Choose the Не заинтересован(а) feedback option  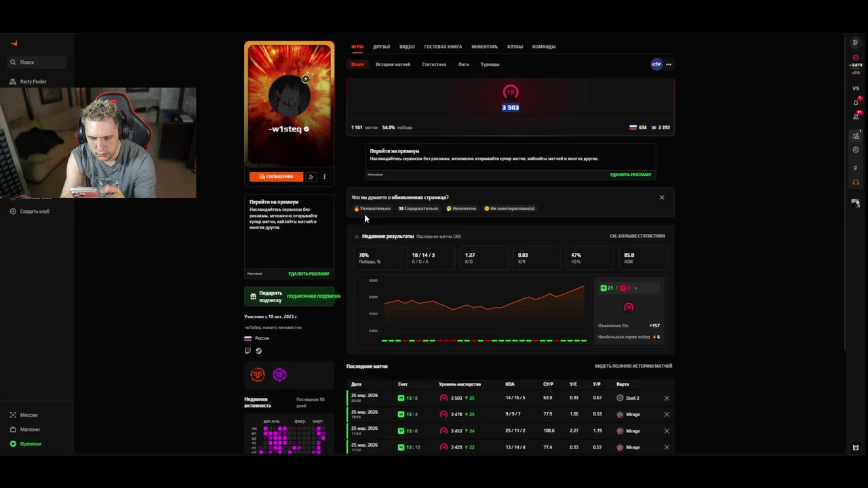pyautogui.click(x=509, y=209)
